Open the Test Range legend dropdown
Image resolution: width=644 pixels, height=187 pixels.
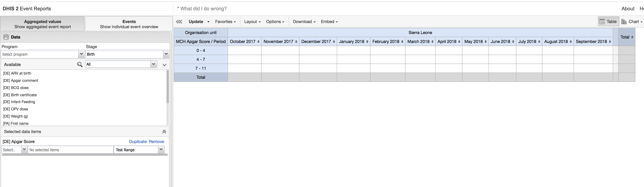(x=161, y=150)
